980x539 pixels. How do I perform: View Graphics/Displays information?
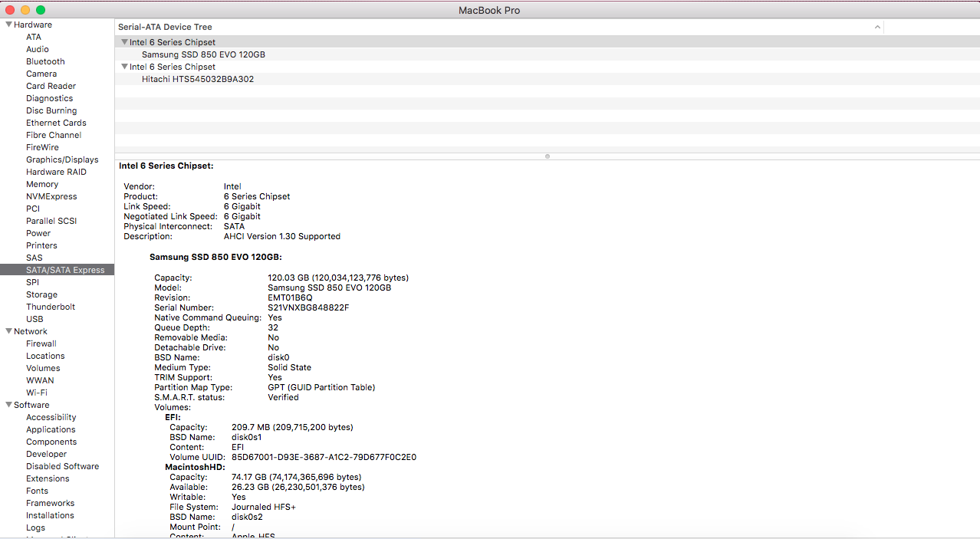[x=62, y=159]
